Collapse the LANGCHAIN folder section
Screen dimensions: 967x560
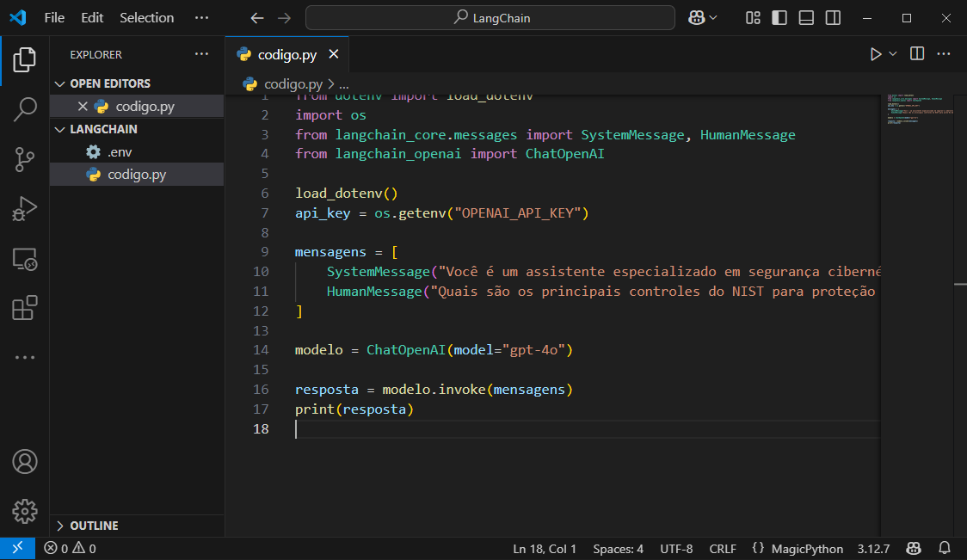[x=137, y=129]
